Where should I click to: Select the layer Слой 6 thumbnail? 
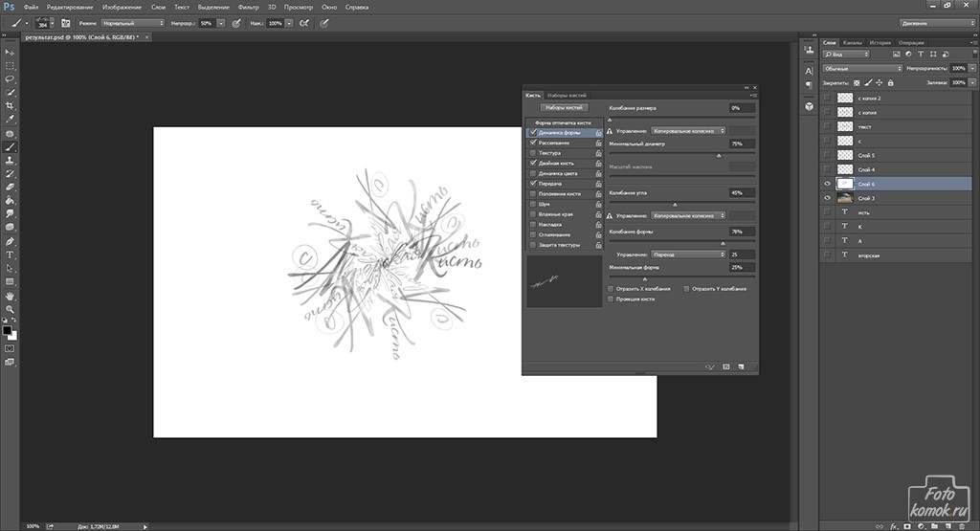click(x=845, y=184)
